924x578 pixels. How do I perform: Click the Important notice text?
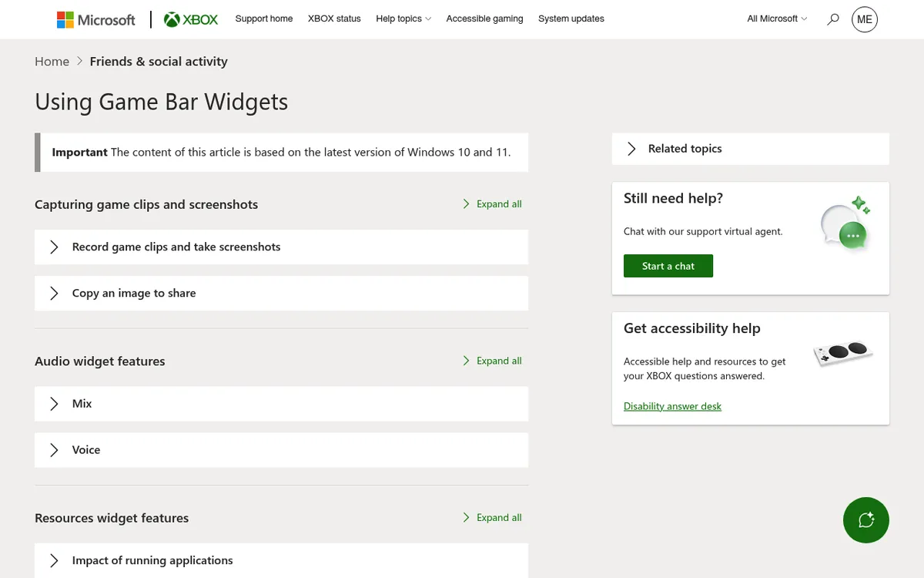tap(281, 153)
